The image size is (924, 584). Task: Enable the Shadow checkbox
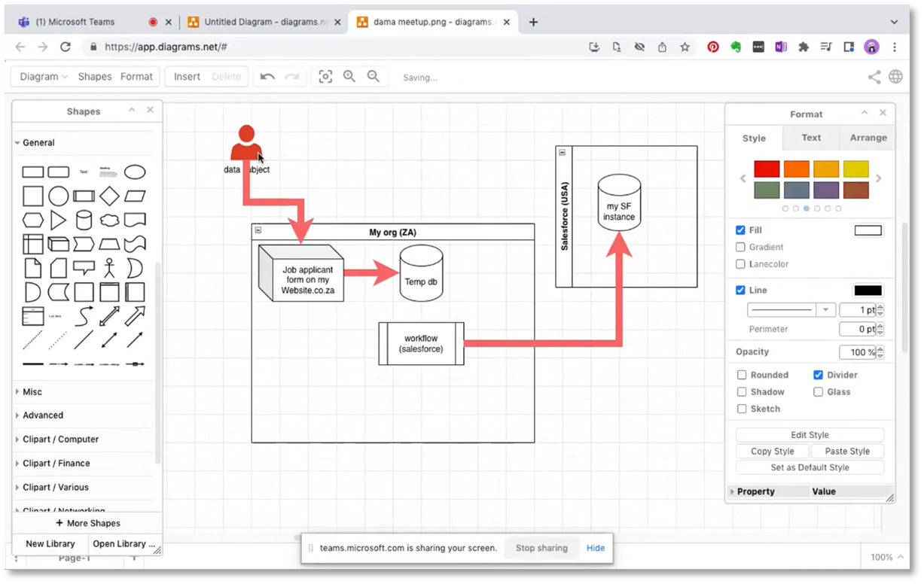pos(742,392)
